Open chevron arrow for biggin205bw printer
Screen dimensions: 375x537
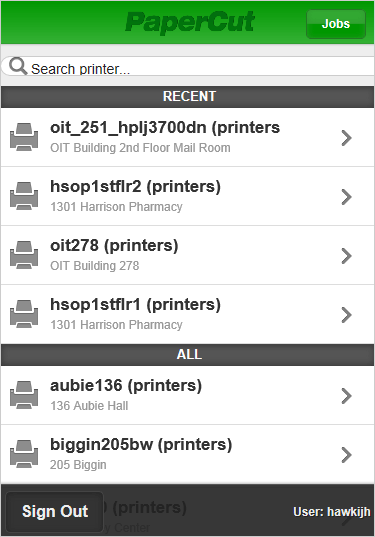pyautogui.click(x=347, y=455)
